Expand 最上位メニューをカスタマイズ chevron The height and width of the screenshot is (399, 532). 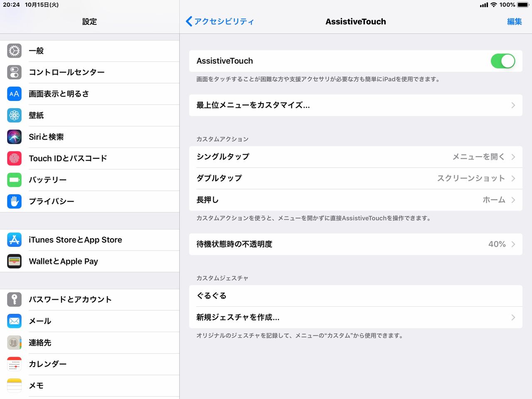click(x=513, y=105)
